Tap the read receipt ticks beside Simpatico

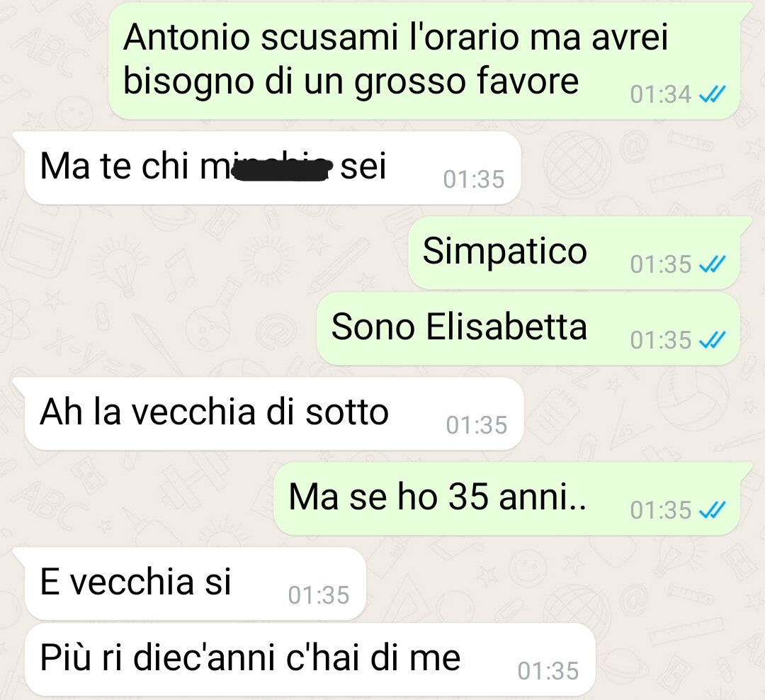point(712,264)
